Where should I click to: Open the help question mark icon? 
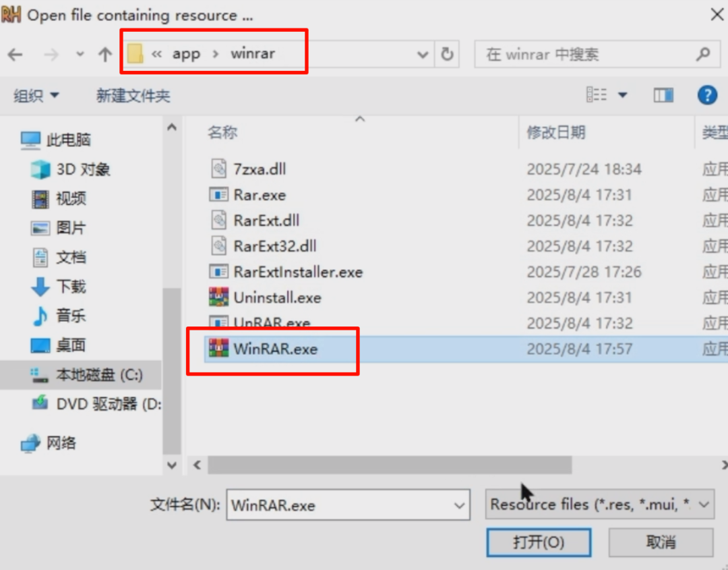pos(707,95)
